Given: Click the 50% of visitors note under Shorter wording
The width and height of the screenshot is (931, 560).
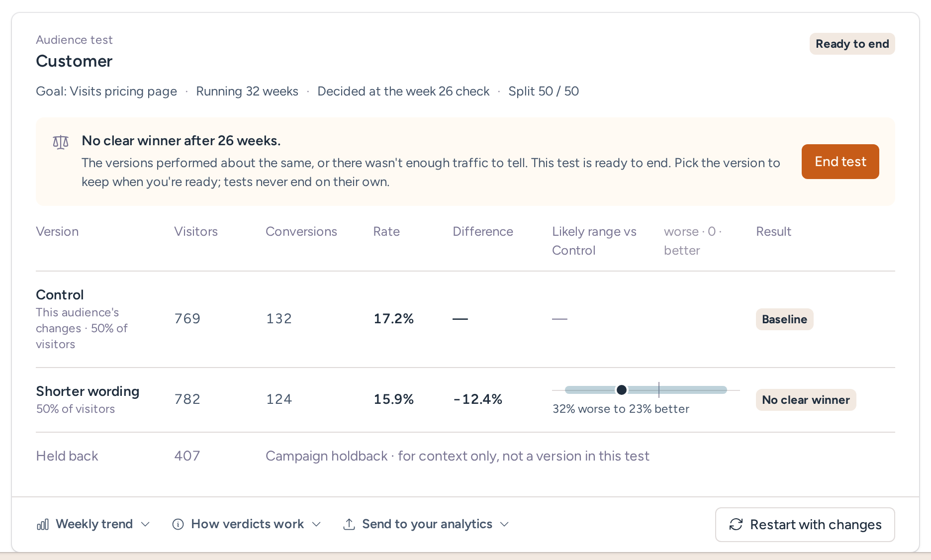Looking at the screenshot, I should 76,409.
